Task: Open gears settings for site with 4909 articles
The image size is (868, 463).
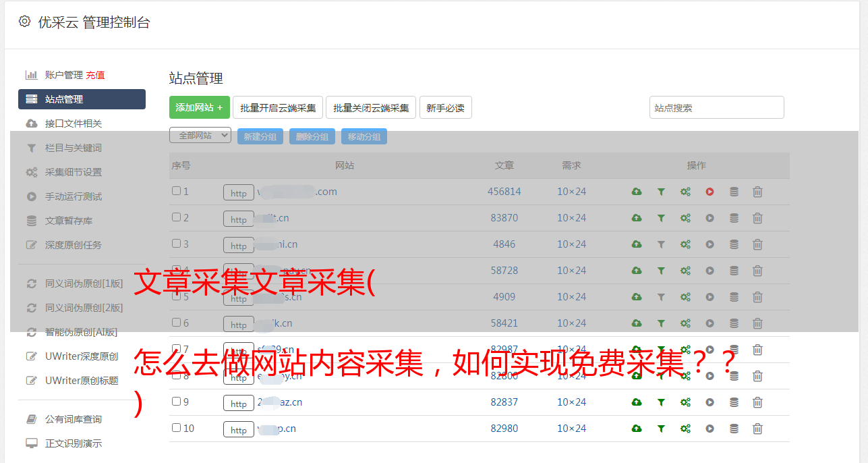Action: pyautogui.click(x=685, y=297)
